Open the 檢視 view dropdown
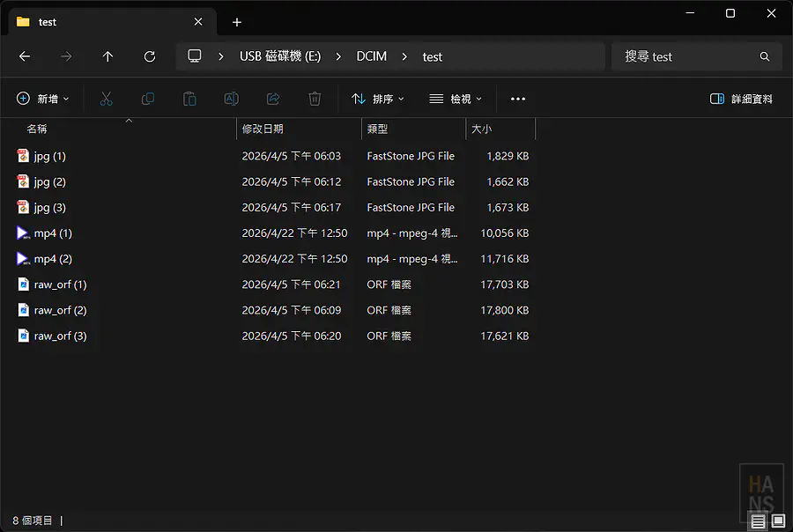 (455, 99)
